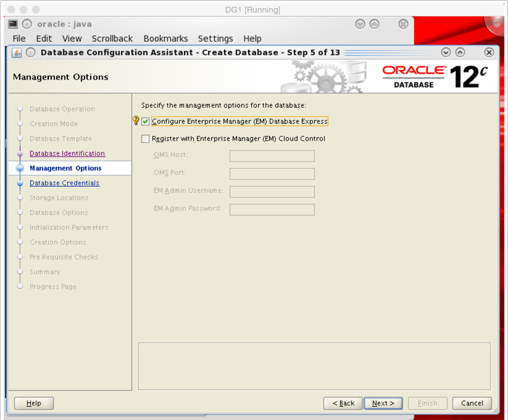Open the Scrollback menu
This screenshot has height=420, width=508.
point(112,38)
